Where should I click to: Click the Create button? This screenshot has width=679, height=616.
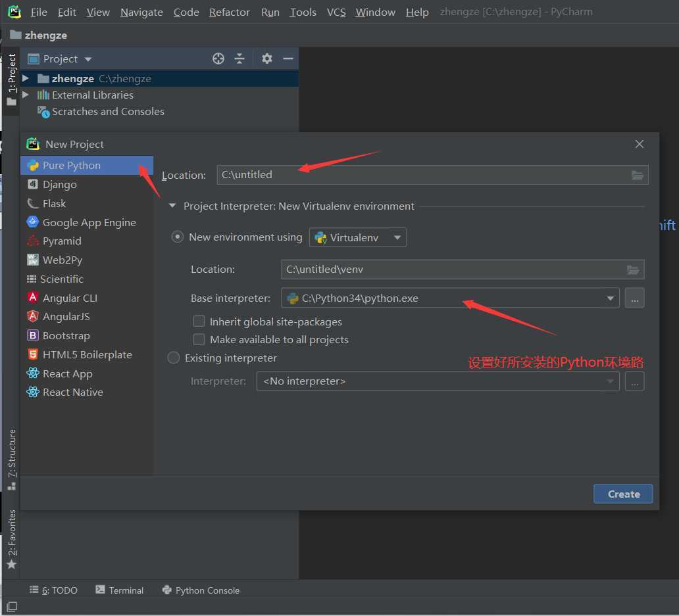pos(622,494)
